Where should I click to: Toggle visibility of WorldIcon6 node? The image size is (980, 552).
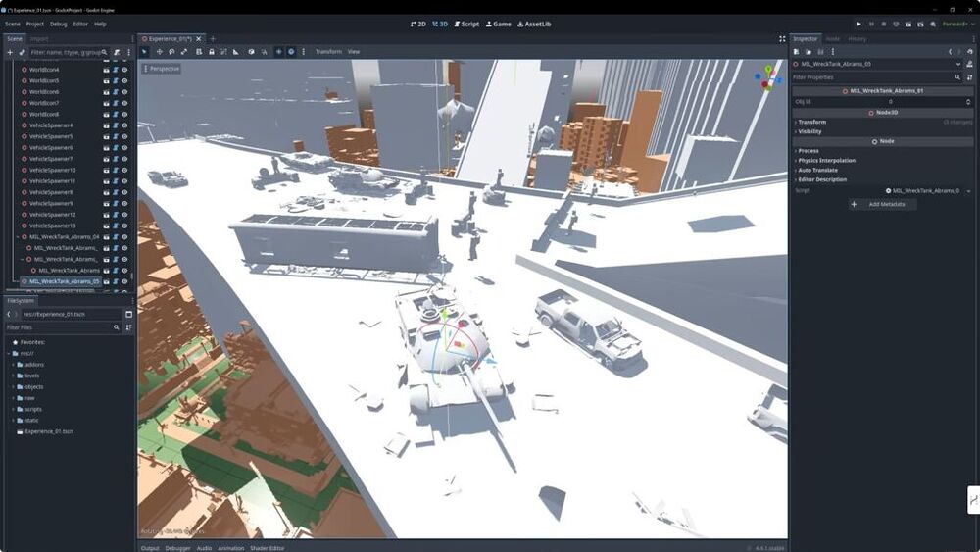(125, 92)
